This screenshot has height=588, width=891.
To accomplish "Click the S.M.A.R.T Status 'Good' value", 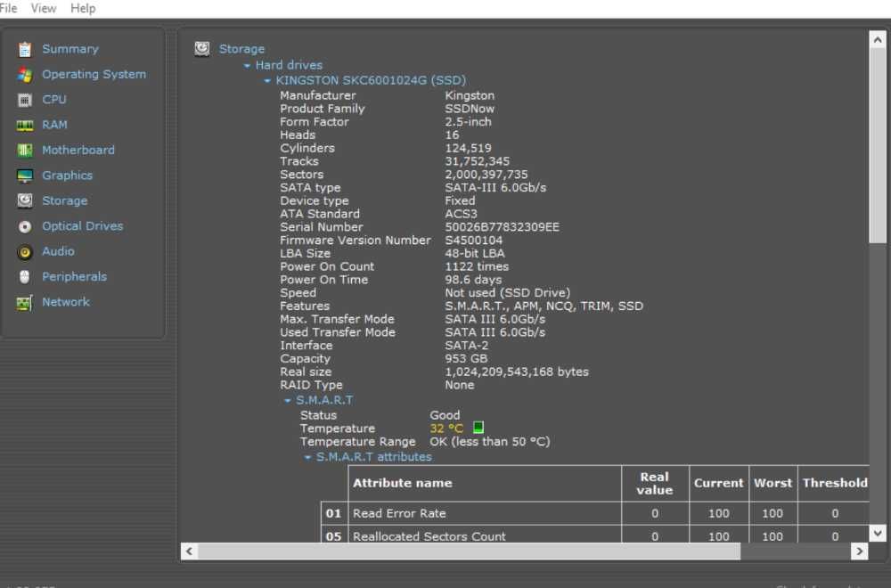I will [x=445, y=415].
